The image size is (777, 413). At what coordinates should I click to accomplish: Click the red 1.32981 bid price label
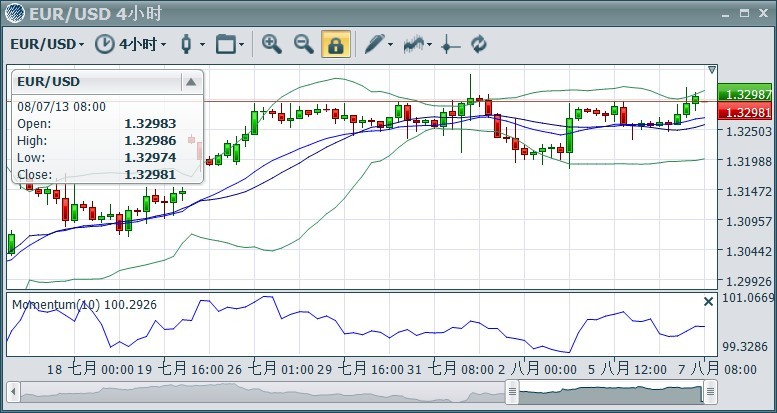pyautogui.click(x=745, y=112)
